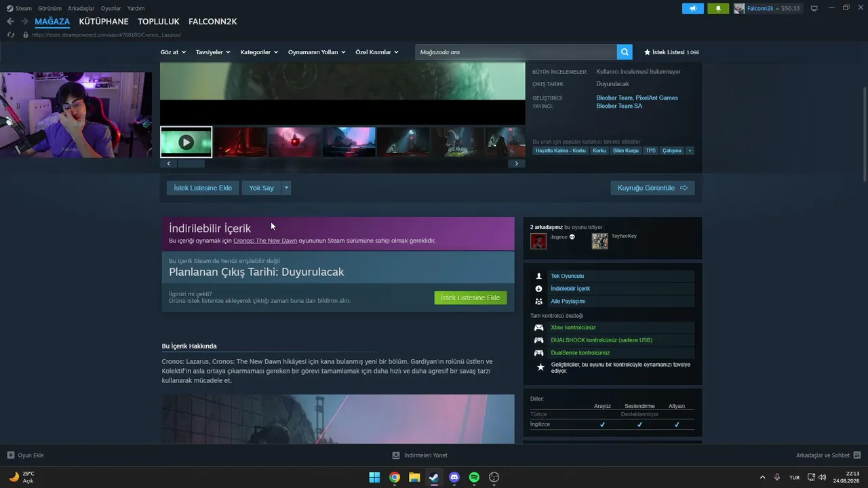
Task: Open the Bloober Team SA publisher link
Action: (619, 106)
